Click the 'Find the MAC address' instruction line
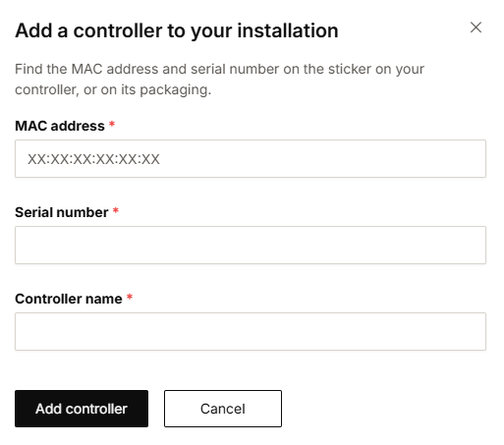This screenshot has height=445, width=504. click(219, 69)
